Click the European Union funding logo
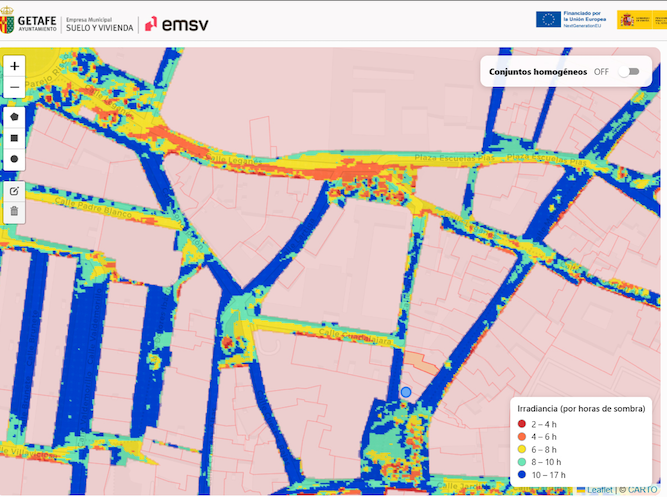Image resolution: width=667 pixels, height=497 pixels. 568,19
